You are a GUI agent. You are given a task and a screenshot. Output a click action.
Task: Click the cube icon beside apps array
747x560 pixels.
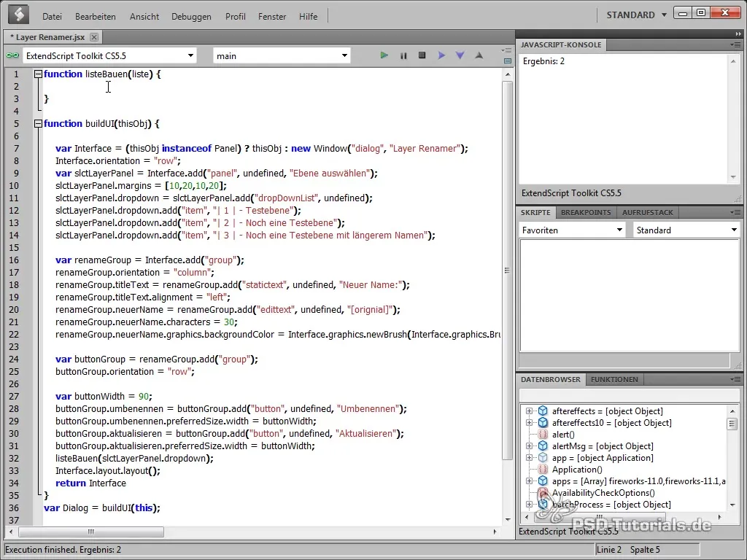click(x=543, y=481)
